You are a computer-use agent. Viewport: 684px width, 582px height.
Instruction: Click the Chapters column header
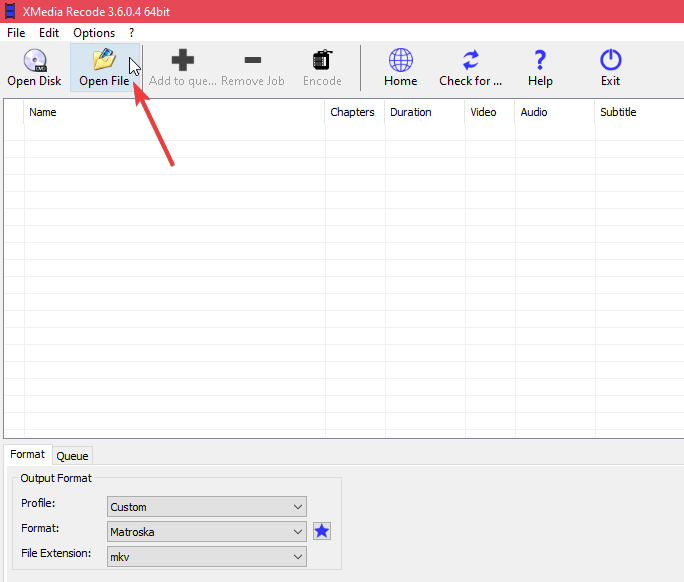(x=355, y=112)
